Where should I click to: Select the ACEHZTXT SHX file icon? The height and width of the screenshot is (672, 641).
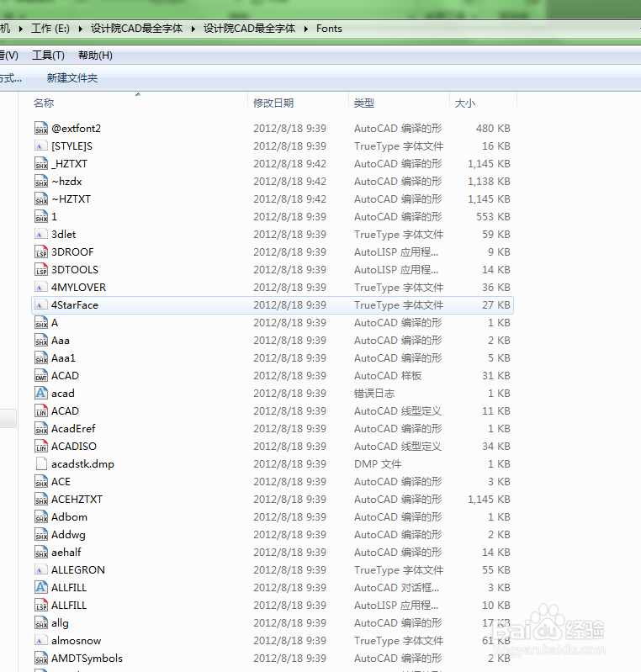point(41,500)
